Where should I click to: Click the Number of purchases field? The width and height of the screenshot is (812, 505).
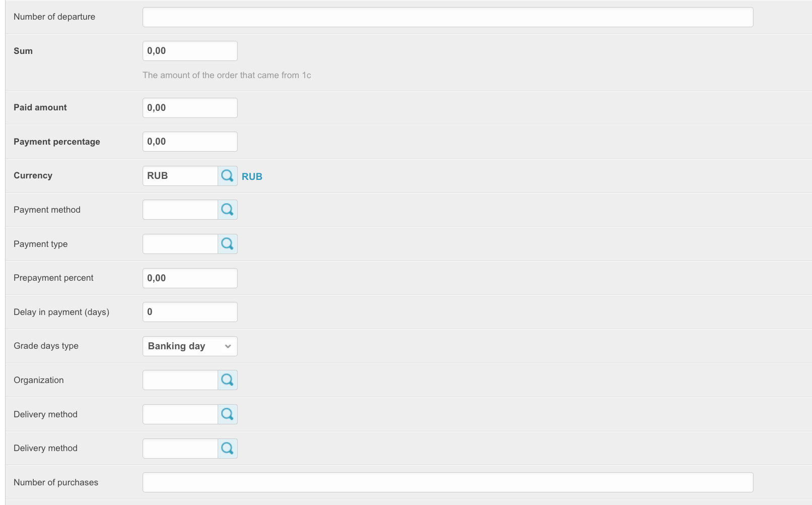point(447,482)
